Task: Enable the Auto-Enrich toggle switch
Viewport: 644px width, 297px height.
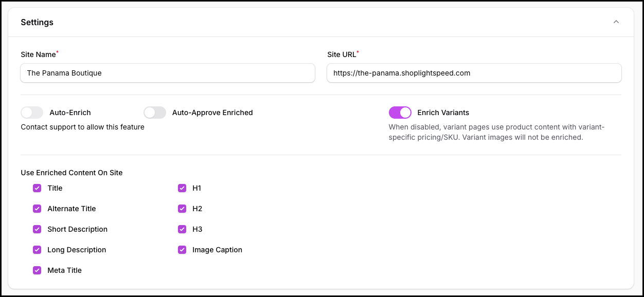Action: click(32, 113)
